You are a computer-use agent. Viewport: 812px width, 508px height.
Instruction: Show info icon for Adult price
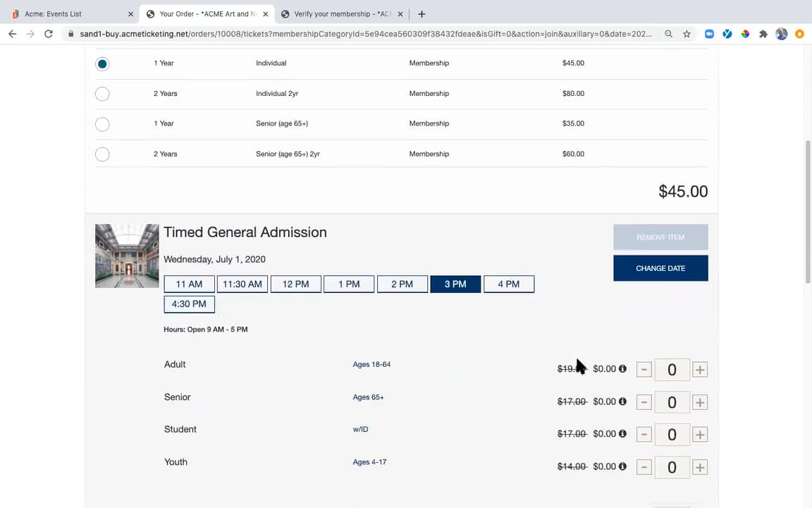[622, 368]
